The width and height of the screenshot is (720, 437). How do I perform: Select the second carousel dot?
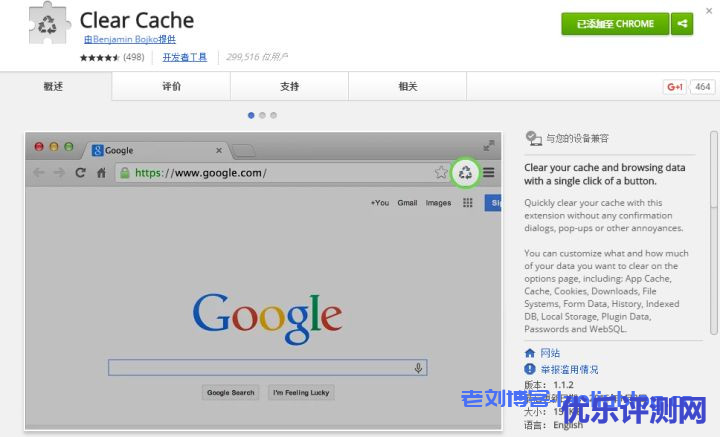click(x=262, y=115)
